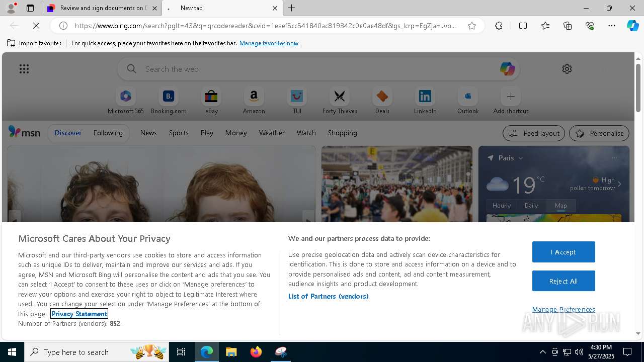The width and height of the screenshot is (644, 362).
Task: Open TUI shortcut
Action: point(297,101)
